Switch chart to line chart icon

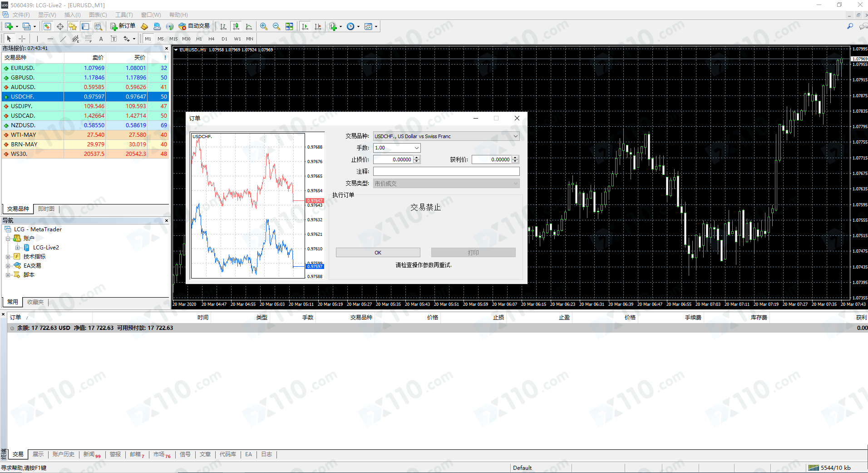pyautogui.click(x=248, y=26)
